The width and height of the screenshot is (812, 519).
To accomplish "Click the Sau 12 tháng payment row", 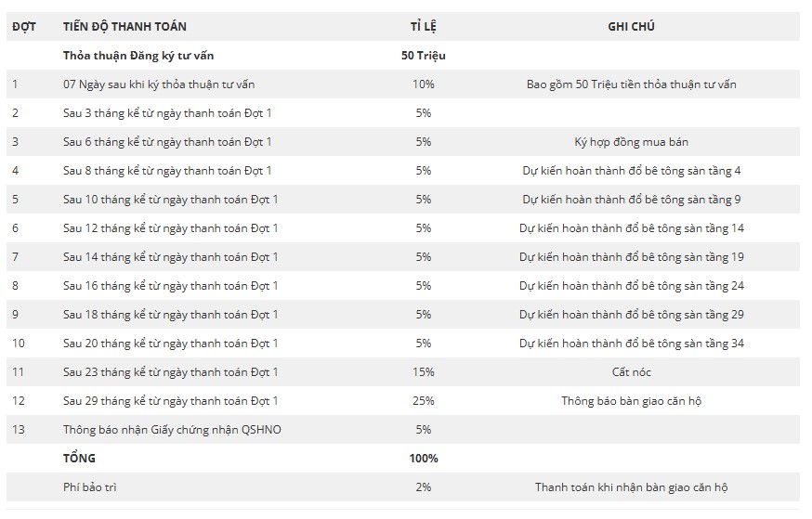I will pos(403,228).
